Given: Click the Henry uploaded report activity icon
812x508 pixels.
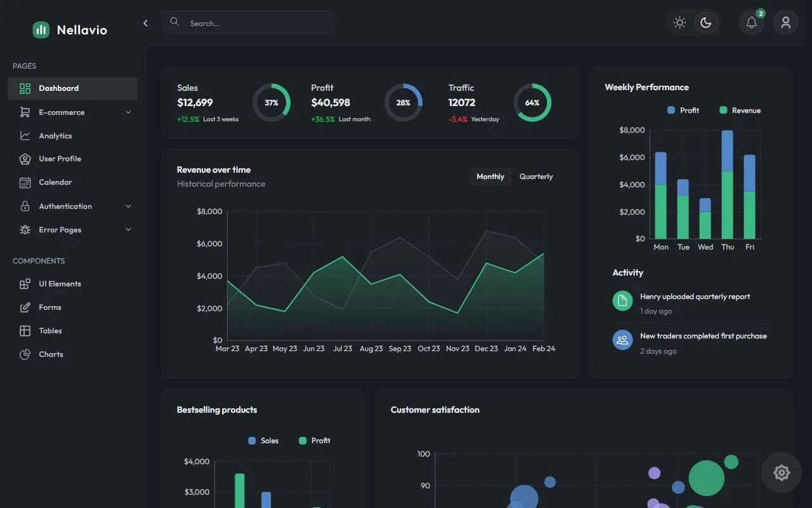Looking at the screenshot, I should pos(623,300).
